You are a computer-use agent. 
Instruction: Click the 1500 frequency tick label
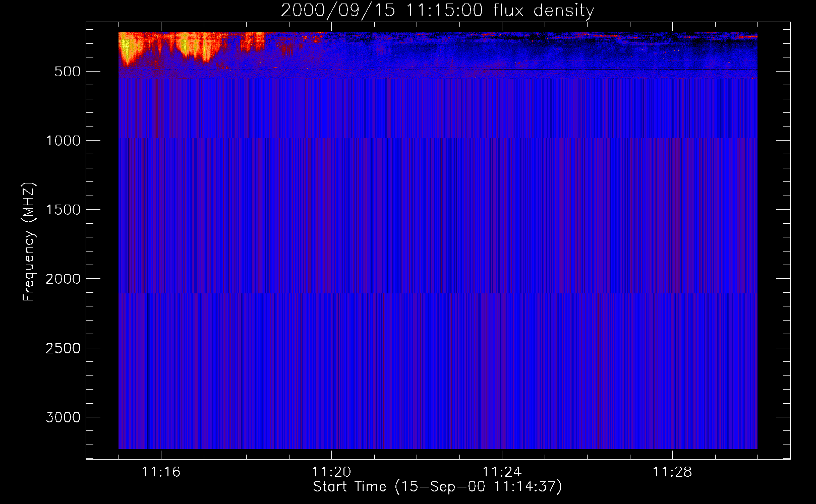pyautogui.click(x=63, y=210)
